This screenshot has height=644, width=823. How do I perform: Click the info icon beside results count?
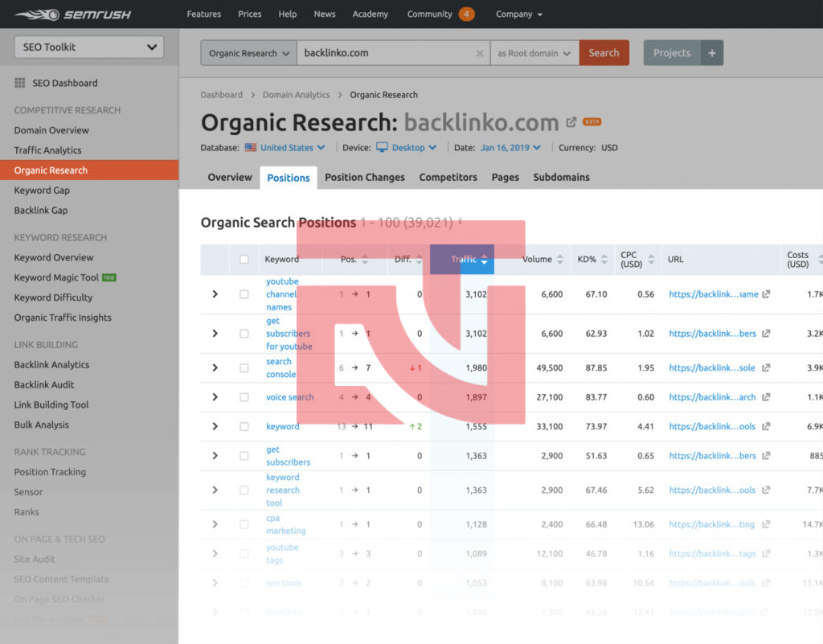461,221
